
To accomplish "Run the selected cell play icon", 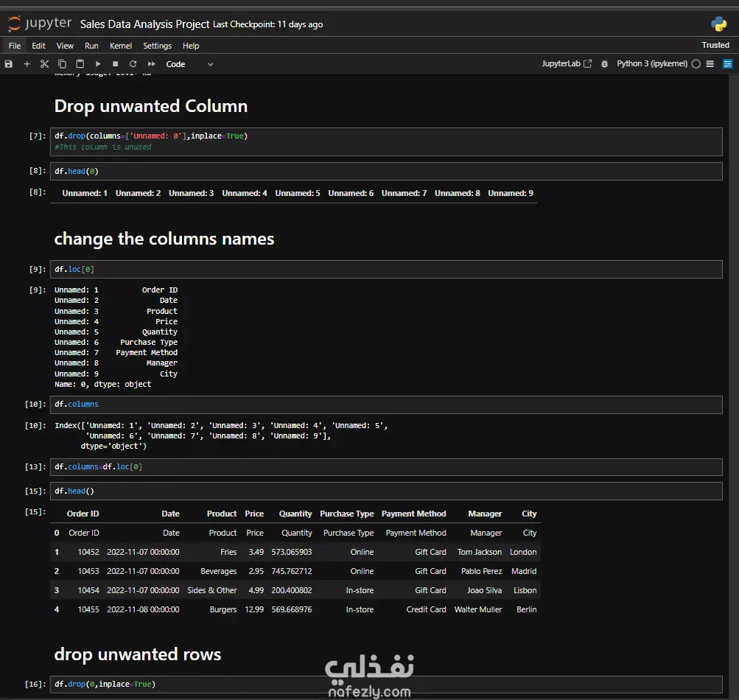I will [x=98, y=64].
